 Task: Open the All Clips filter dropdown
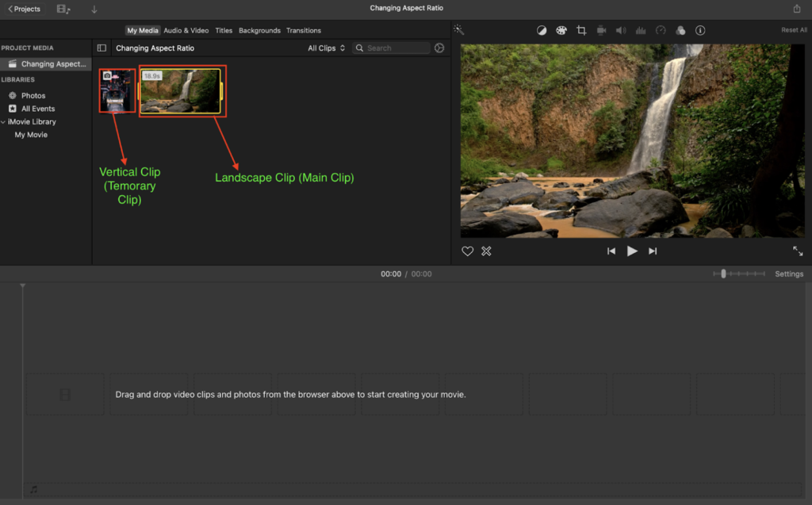pos(326,48)
